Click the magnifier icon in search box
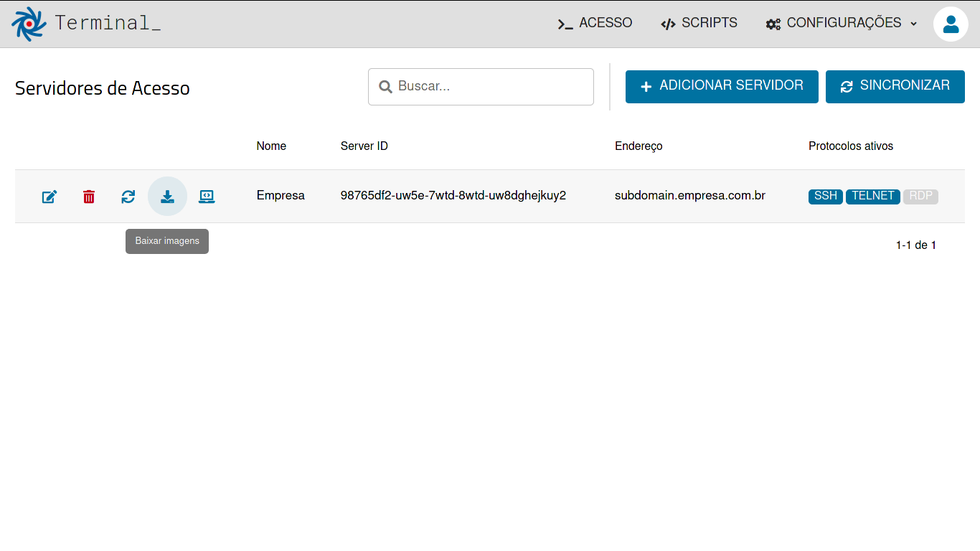Image resolution: width=980 pixels, height=551 pixels. click(x=385, y=87)
